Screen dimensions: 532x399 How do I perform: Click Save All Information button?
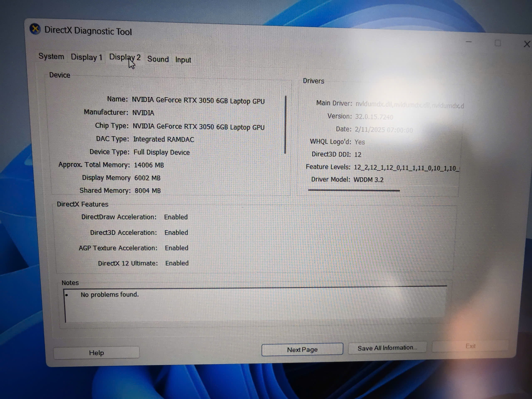pos(387,348)
